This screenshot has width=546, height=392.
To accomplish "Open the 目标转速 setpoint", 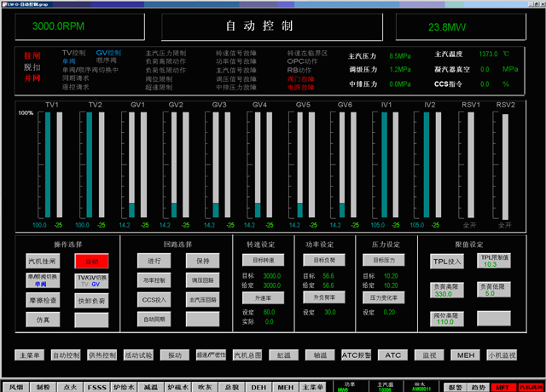I will click(x=261, y=259).
